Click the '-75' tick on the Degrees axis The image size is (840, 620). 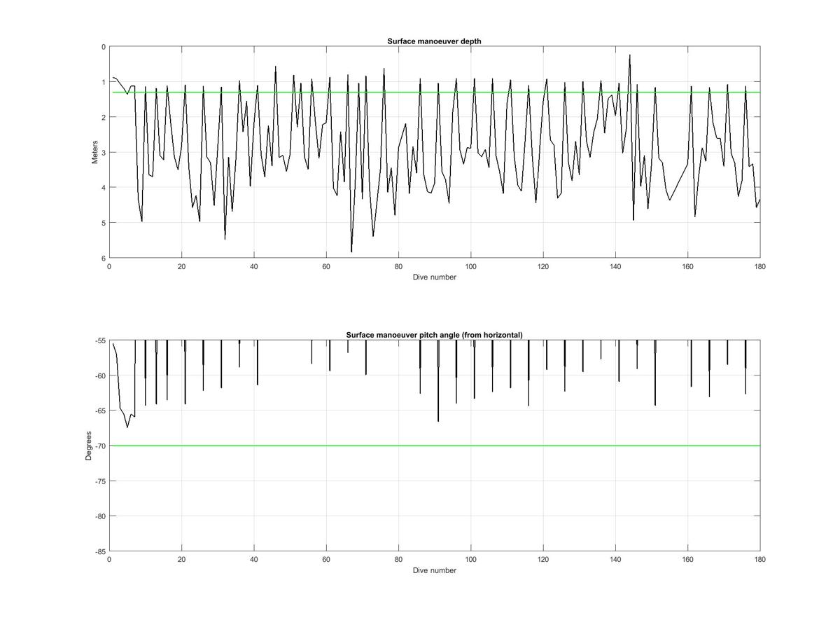tap(99, 481)
